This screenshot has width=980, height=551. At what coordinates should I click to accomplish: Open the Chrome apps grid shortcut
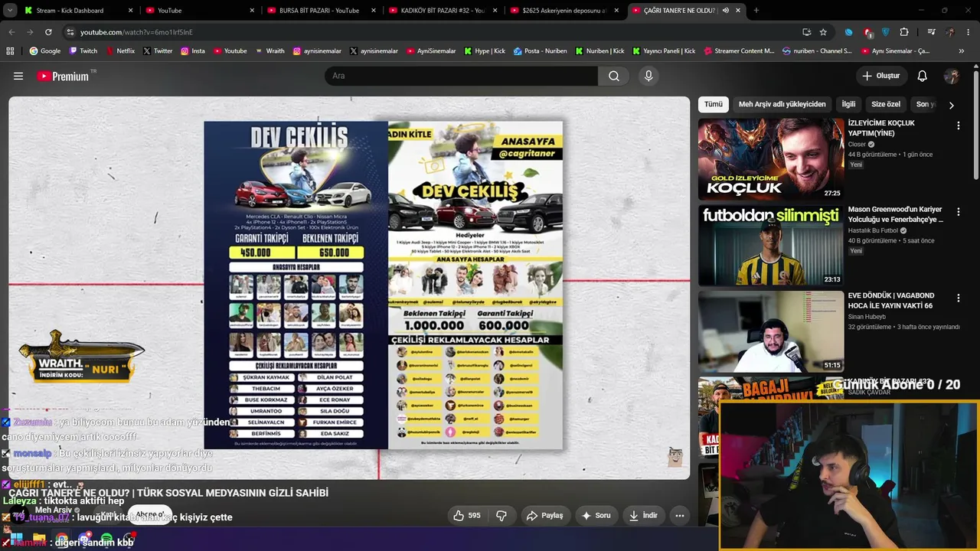point(10,51)
